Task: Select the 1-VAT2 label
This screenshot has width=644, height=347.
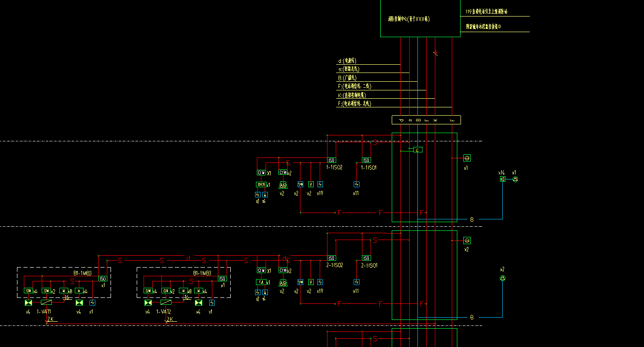Action: [x=163, y=312]
